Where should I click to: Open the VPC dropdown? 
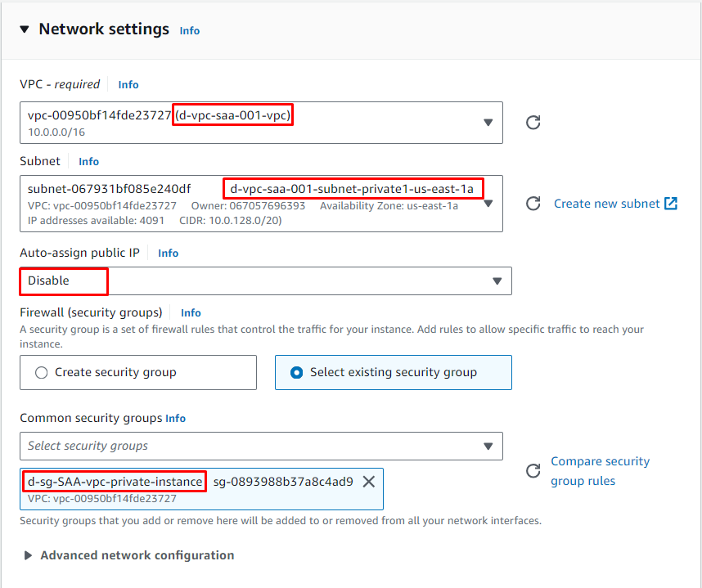488,123
